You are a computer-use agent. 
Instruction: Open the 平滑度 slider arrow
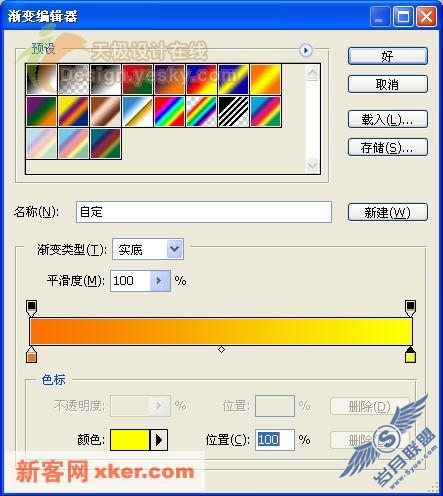[160, 281]
